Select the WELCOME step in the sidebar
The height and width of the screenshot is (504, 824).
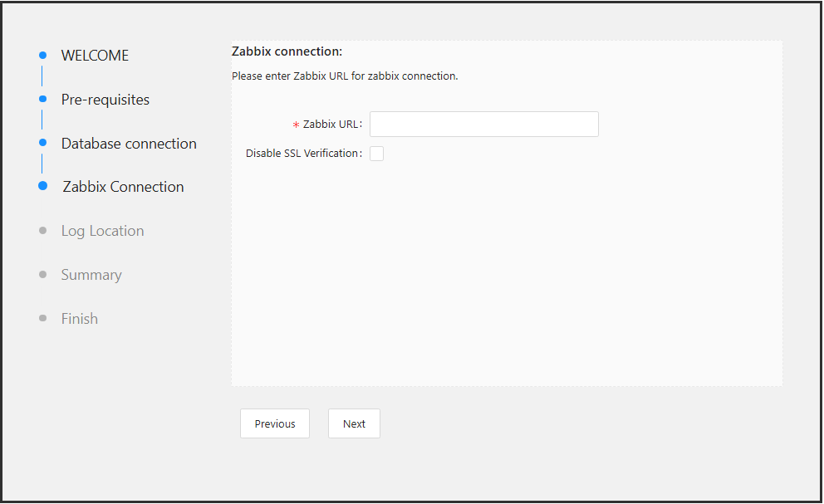tap(94, 55)
